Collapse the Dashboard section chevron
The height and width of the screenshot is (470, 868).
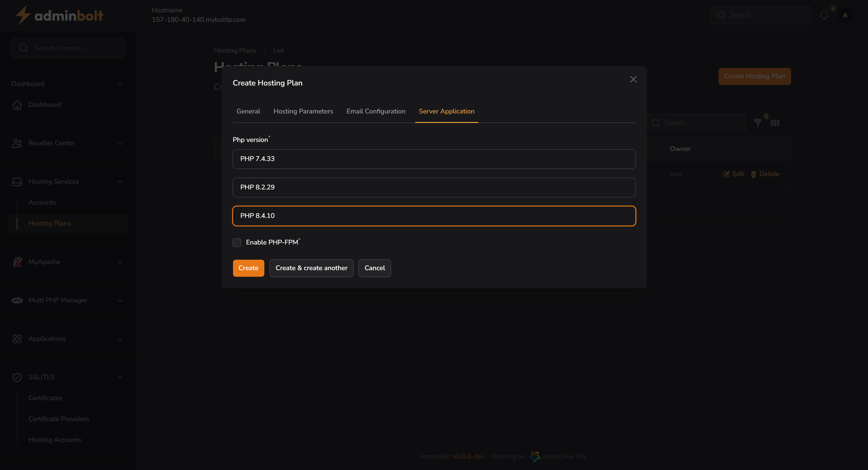[x=120, y=84]
